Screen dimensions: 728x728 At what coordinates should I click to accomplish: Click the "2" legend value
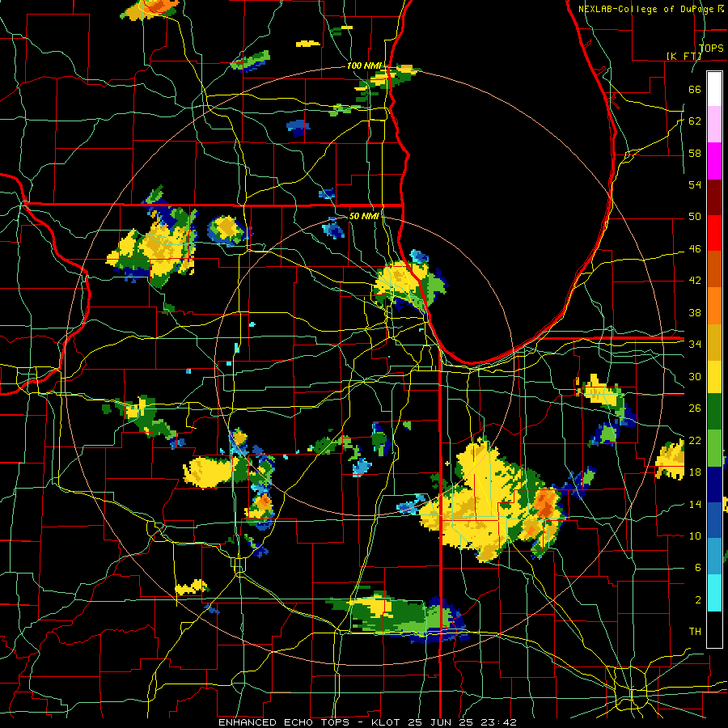pos(697,600)
